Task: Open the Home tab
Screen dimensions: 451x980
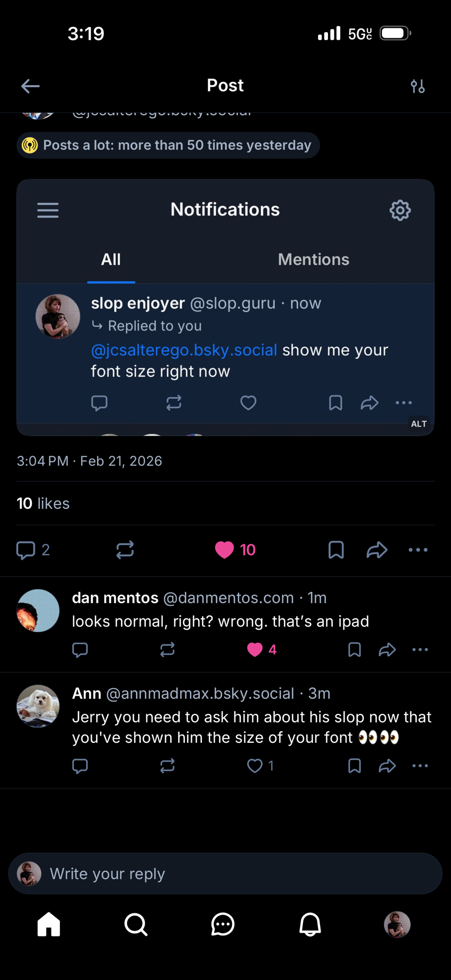Action: (49, 925)
